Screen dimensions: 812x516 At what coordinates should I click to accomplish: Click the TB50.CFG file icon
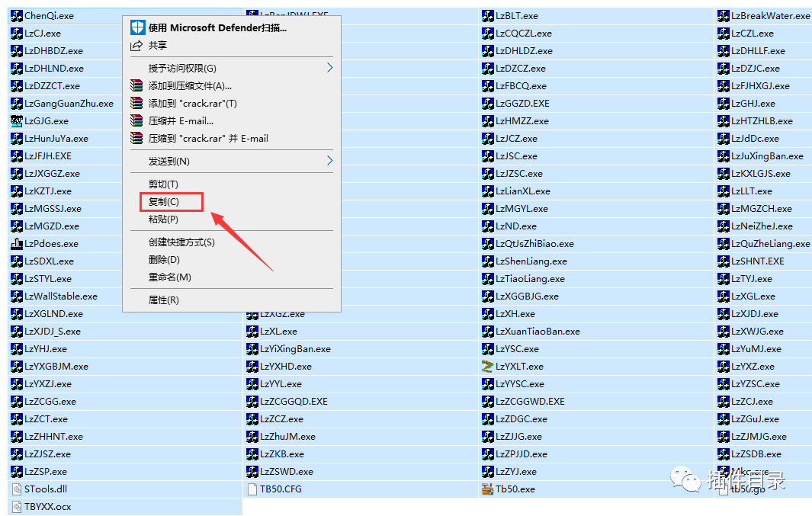(252, 489)
